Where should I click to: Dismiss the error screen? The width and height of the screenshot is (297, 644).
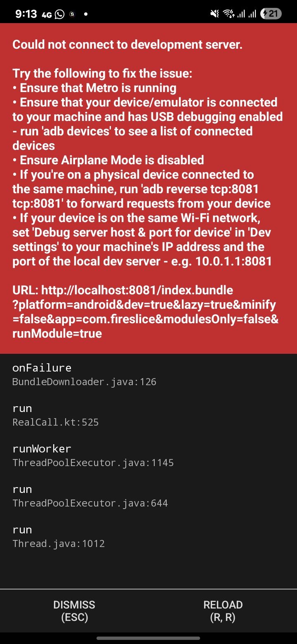tap(74, 611)
